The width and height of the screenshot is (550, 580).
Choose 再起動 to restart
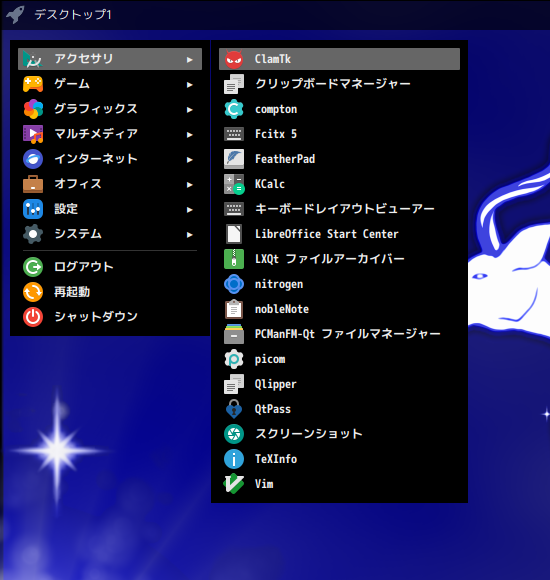click(x=110, y=292)
